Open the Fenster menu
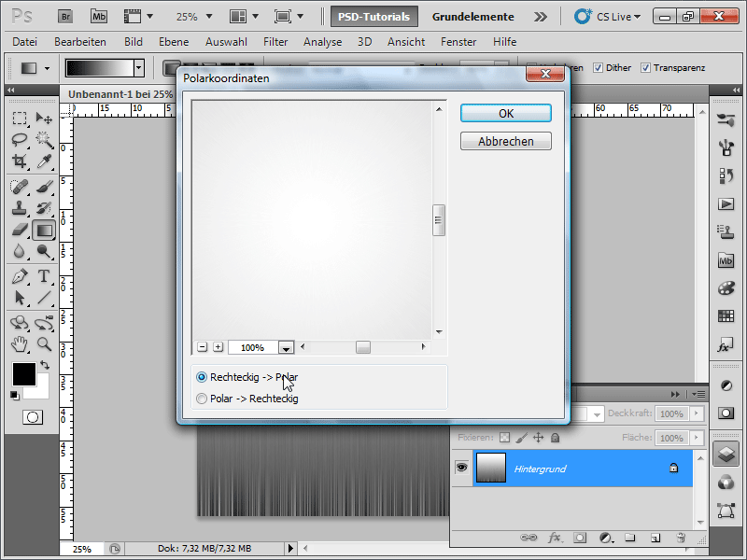The image size is (747, 560). click(458, 42)
